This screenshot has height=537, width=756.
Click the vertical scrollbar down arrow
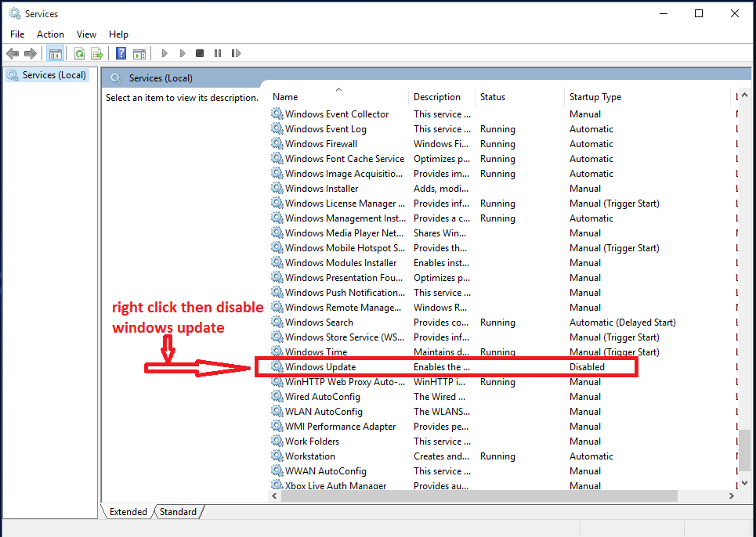tap(744, 482)
